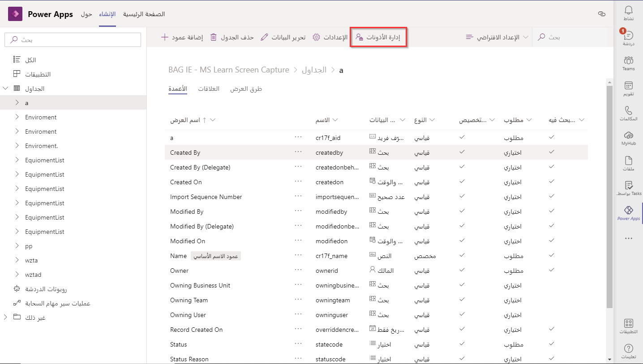Viewport: 643px width, 364px height.
Task: Open Settings (الإعدادات) in the toolbar
Action: coord(330,37)
